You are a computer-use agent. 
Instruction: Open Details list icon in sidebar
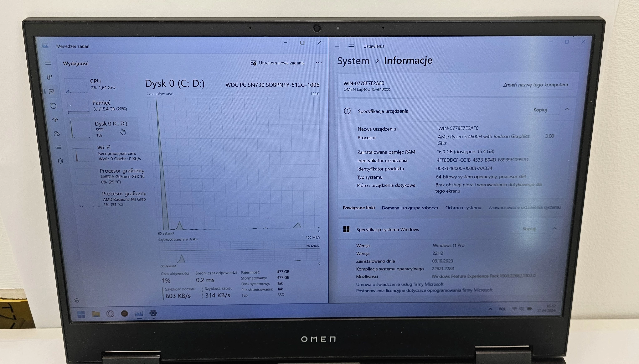[x=58, y=147]
